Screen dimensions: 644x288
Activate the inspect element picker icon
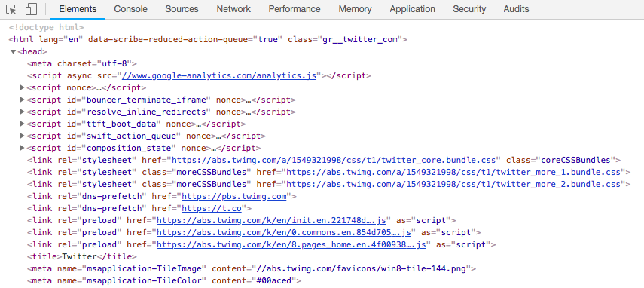pos(11,9)
